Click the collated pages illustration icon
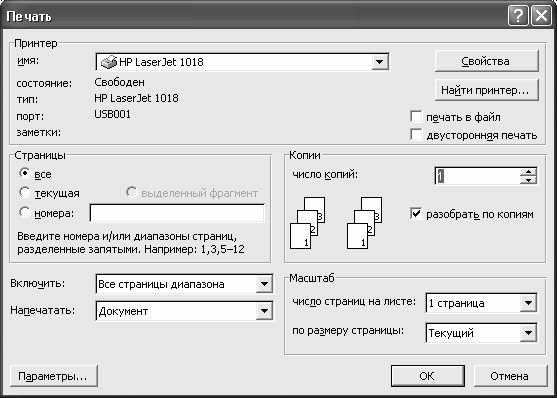Screen dimensions: 557x398 coord(308,223)
